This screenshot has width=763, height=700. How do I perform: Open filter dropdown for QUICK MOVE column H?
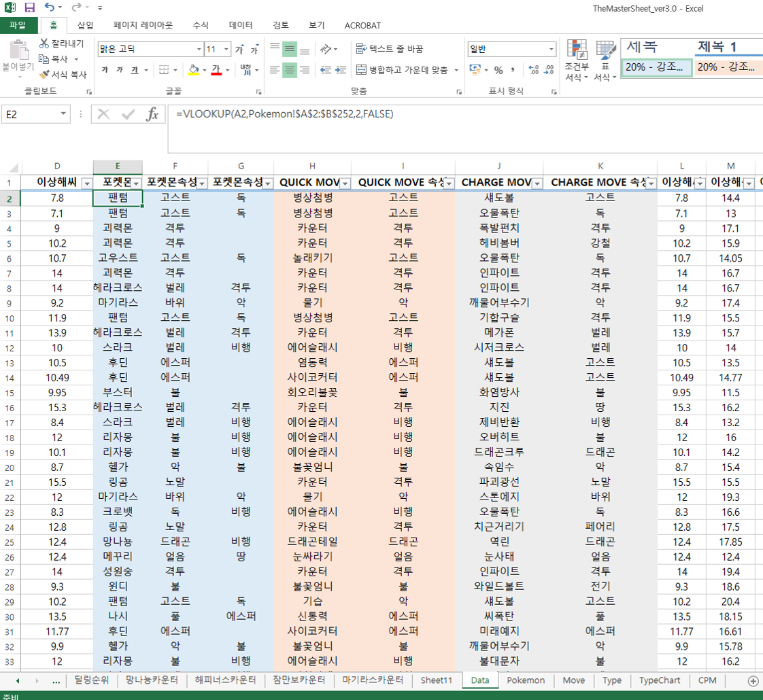pos(345,183)
